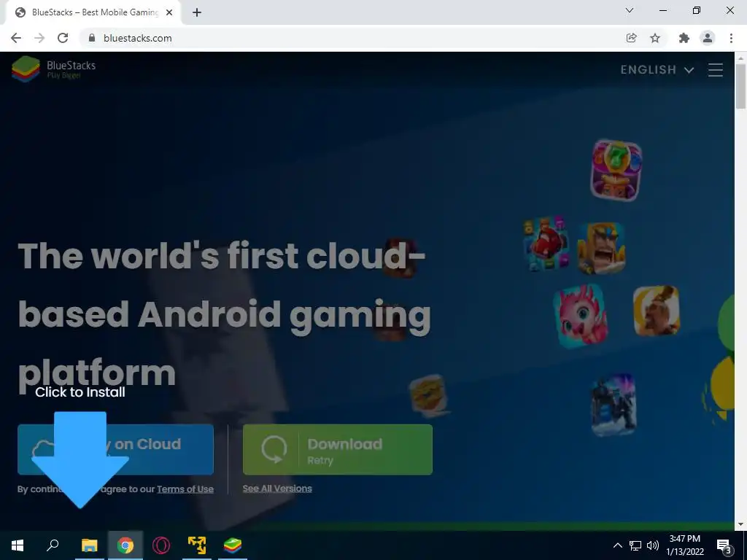This screenshot has width=747, height=560.
Task: Click the page vertical scrollbar thumb
Action: tap(740, 86)
